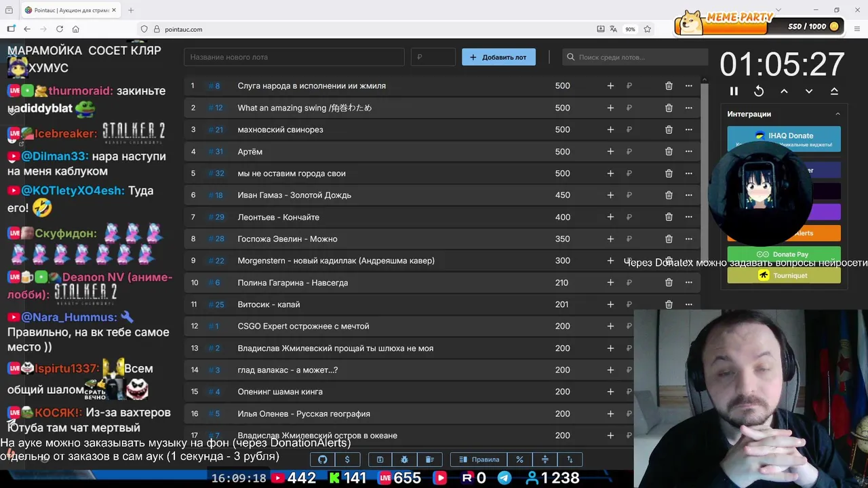Click the clear-all-lots trash icon
The width and height of the screenshot is (868, 488).
[429, 460]
